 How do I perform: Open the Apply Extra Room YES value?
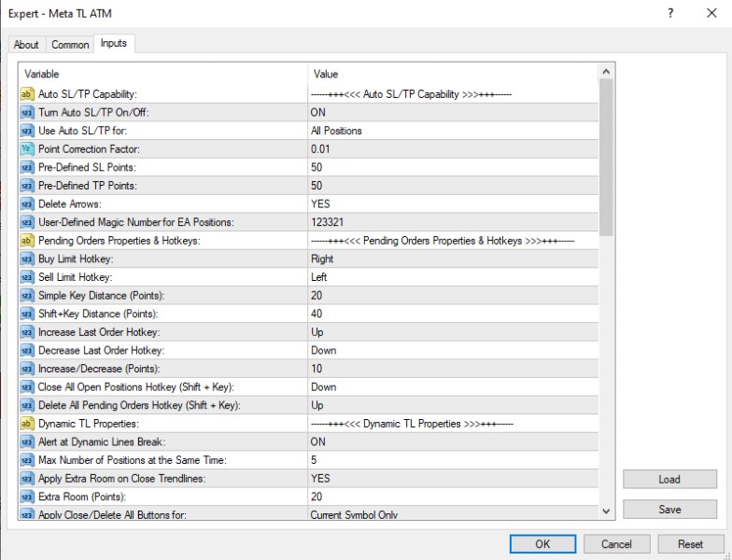[x=453, y=478]
